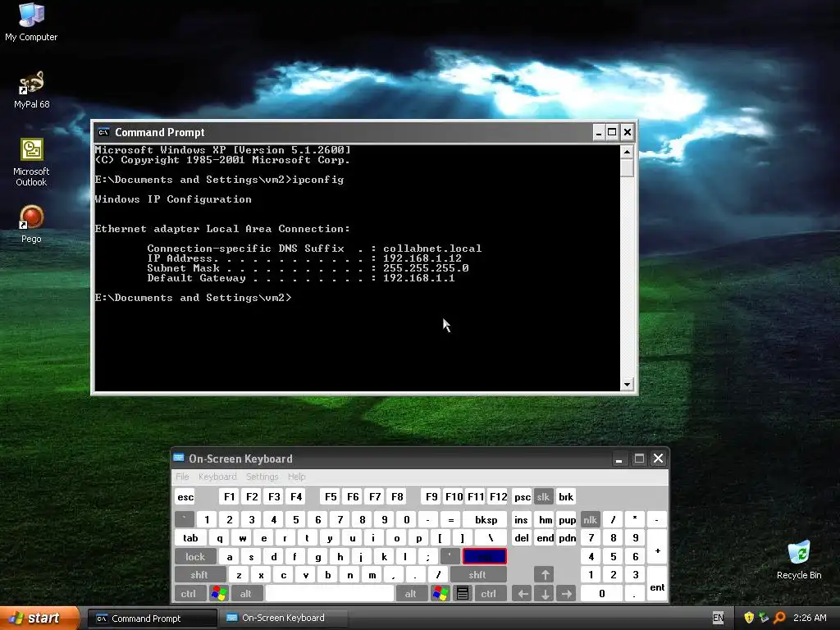
Task: Click the 2:26 AM system clock
Action: click(x=810, y=618)
